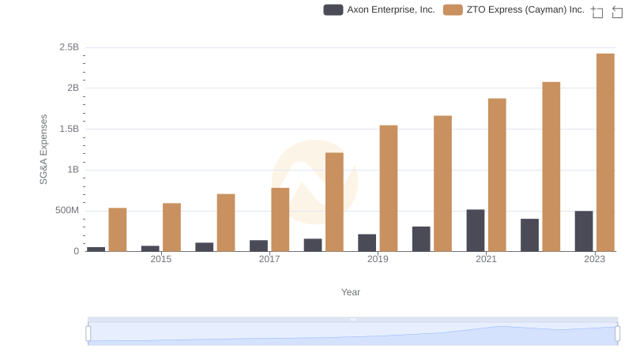Click the 1.5B y-axis label
This screenshot has height=364, width=632.
click(70, 129)
